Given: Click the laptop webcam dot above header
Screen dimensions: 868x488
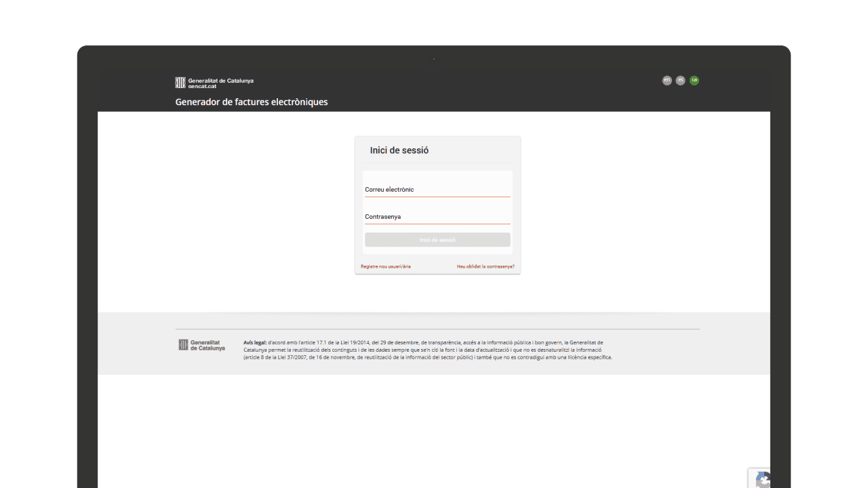Looking at the screenshot, I should point(434,59).
